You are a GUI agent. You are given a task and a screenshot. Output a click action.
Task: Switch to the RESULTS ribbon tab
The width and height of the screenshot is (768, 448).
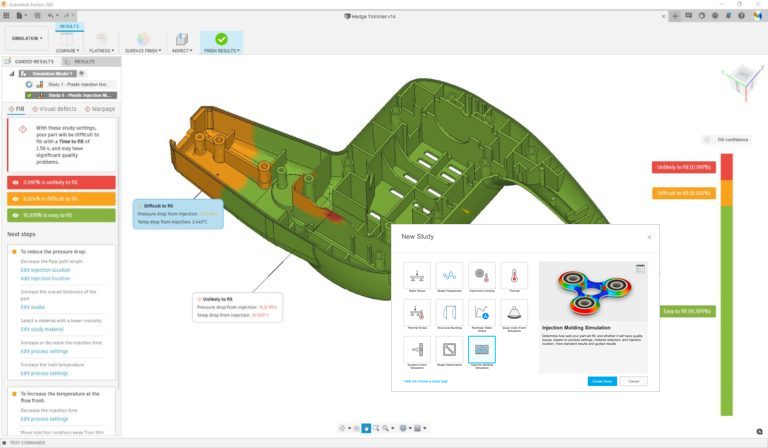pos(70,26)
